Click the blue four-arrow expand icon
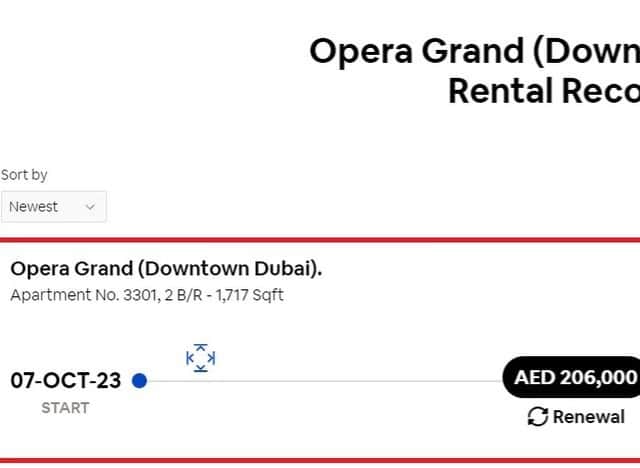This screenshot has width=640, height=468. [x=200, y=358]
